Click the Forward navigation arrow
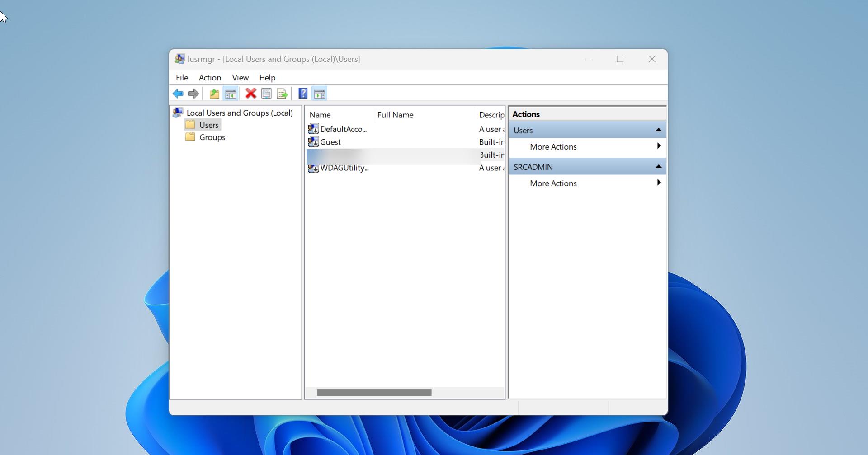The width and height of the screenshot is (868, 455). pos(193,94)
